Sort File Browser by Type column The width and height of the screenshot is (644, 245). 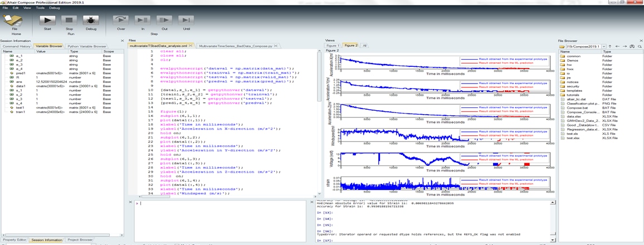(x=622, y=52)
